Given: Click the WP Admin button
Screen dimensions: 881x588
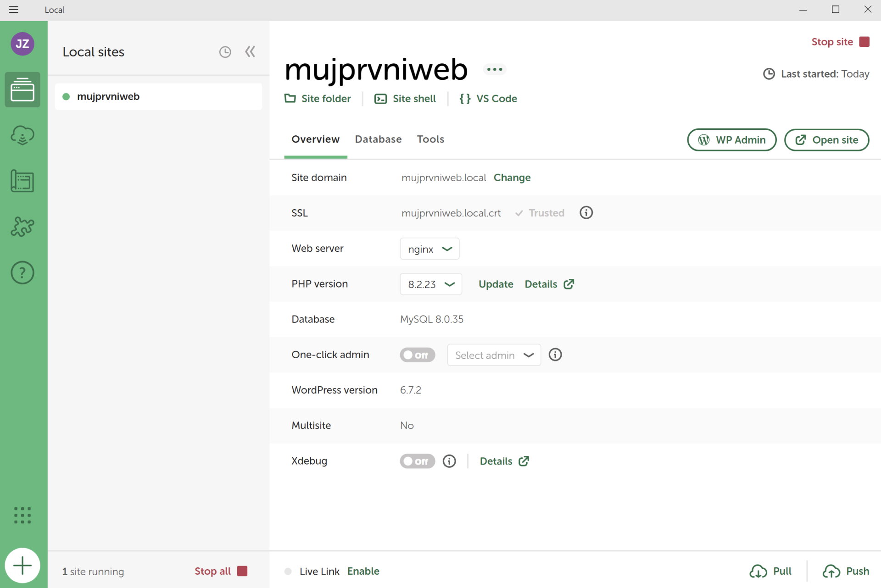Looking at the screenshot, I should 732,140.
